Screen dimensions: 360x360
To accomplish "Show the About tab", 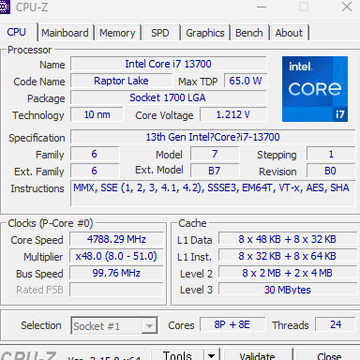I will [289, 33].
